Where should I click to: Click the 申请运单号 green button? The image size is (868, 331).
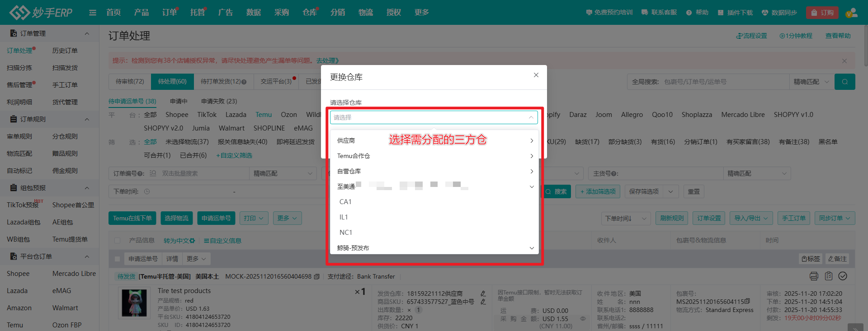click(216, 218)
